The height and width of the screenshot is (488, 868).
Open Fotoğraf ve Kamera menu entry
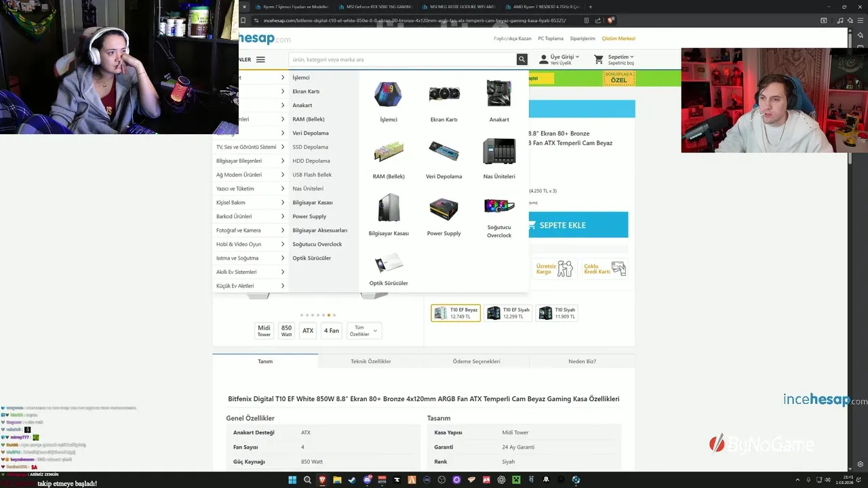click(x=250, y=230)
